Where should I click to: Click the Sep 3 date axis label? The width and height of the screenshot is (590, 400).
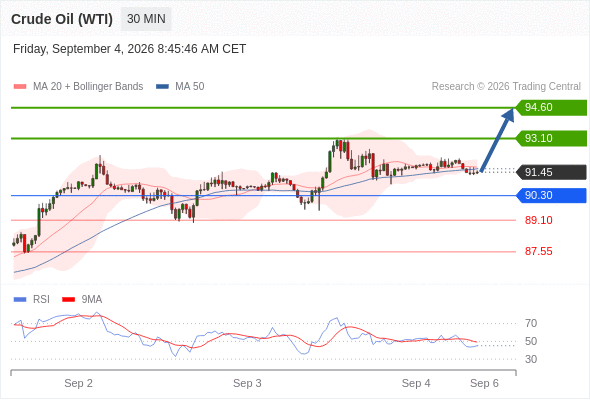(247, 383)
